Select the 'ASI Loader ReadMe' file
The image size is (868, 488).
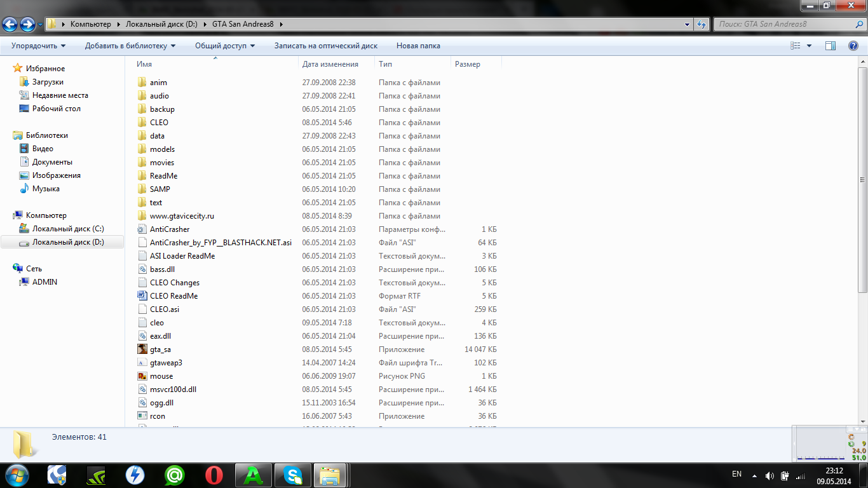182,256
